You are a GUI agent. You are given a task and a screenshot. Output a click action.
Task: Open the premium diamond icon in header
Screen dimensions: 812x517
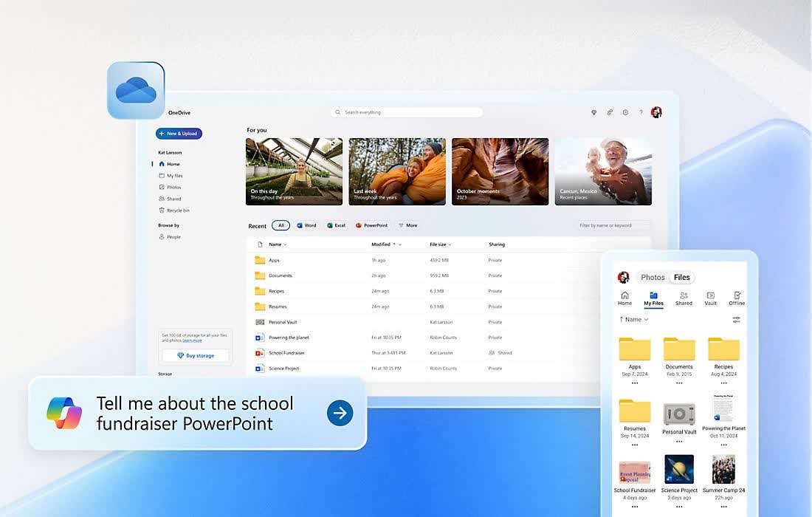(x=594, y=112)
